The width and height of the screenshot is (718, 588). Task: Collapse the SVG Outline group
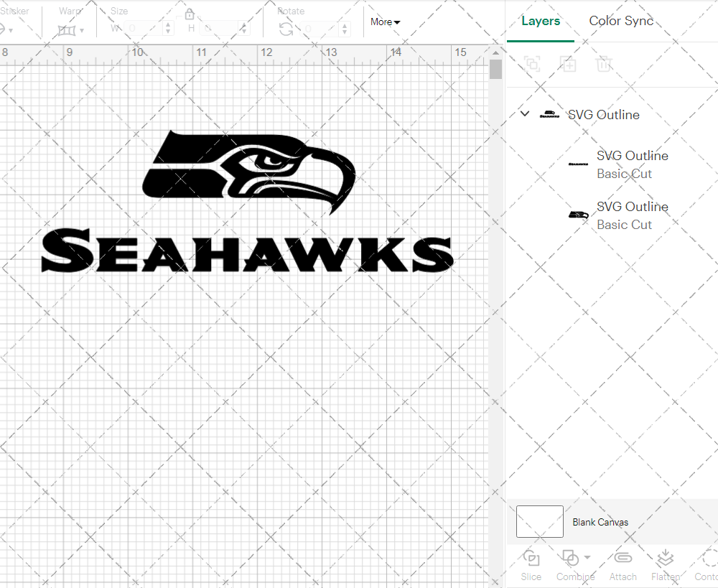(x=524, y=113)
